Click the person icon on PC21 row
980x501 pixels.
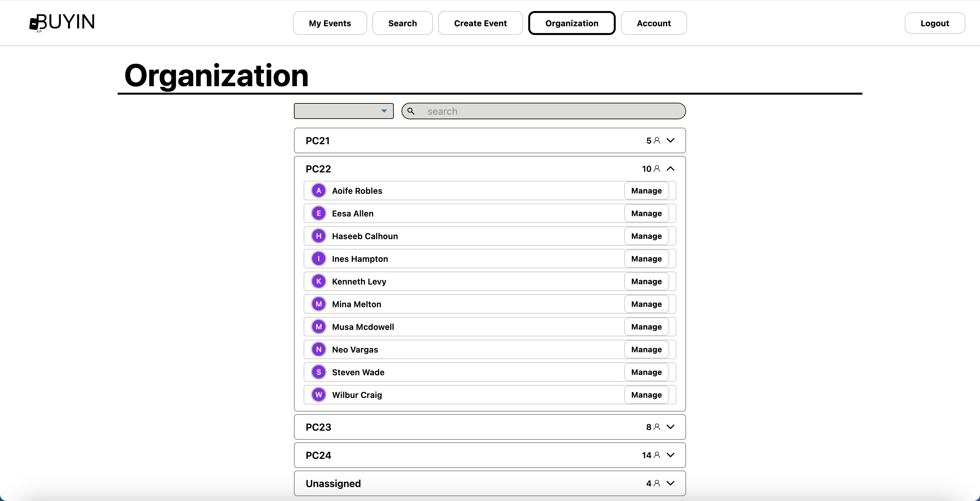tap(657, 140)
